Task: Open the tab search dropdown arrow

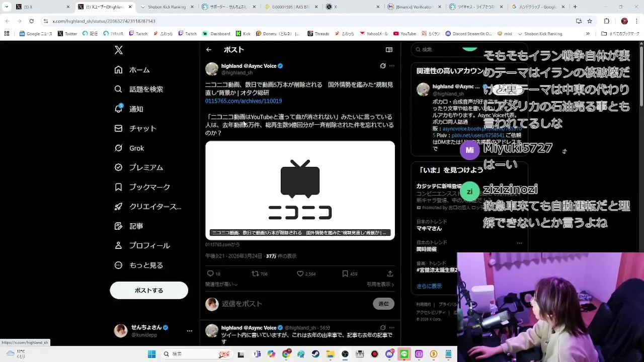Action: [7, 7]
